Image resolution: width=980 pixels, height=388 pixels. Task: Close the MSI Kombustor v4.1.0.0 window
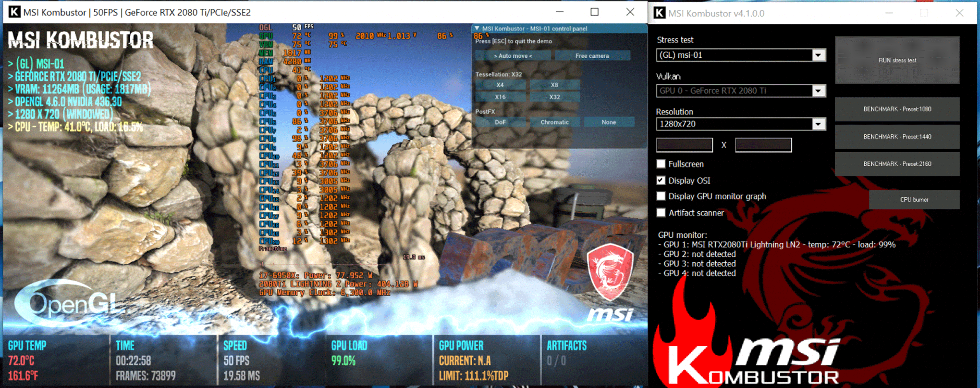(959, 13)
